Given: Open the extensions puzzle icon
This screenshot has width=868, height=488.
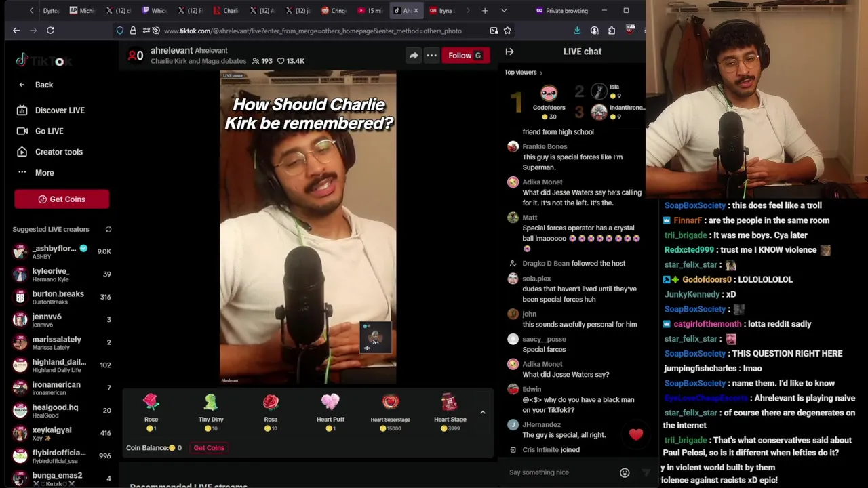Looking at the screenshot, I should click(612, 30).
